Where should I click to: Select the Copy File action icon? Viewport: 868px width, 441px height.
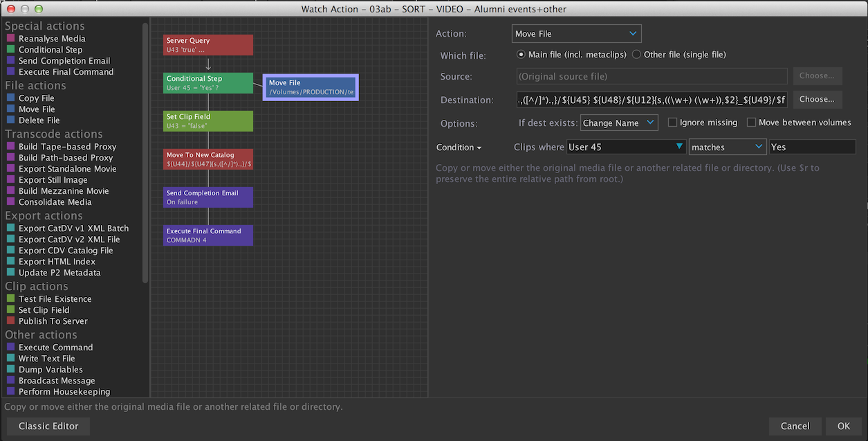tap(10, 98)
